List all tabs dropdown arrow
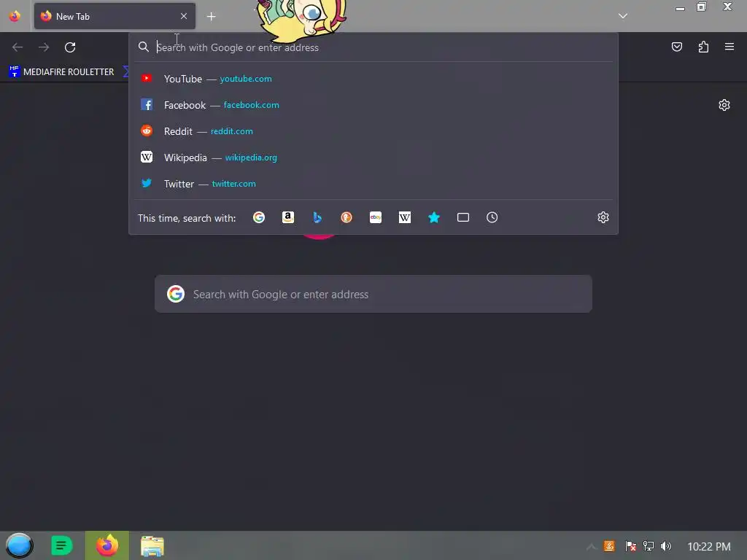This screenshot has width=747, height=560. [623, 16]
